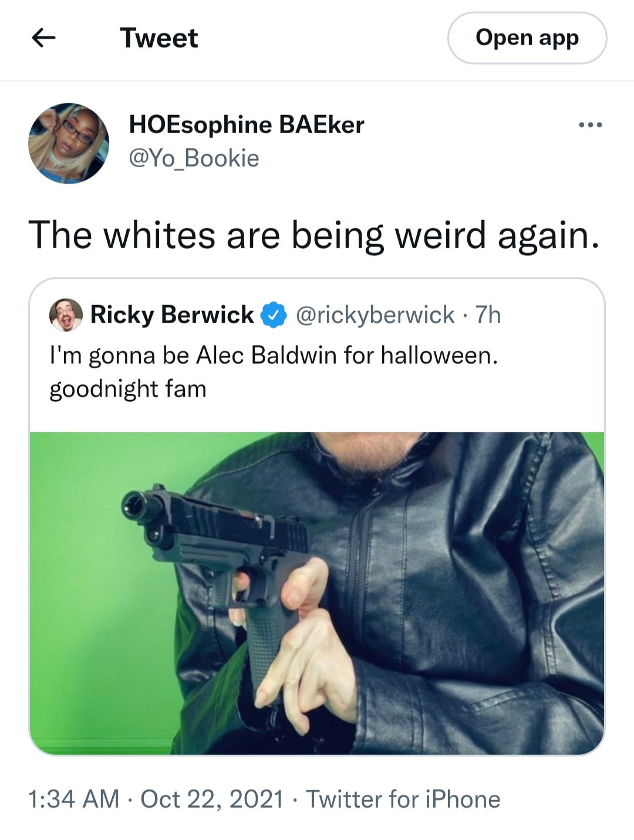The height and width of the screenshot is (840, 634).
Task: Tap the Twitter for iPhone source label
Action: pyautogui.click(x=403, y=799)
